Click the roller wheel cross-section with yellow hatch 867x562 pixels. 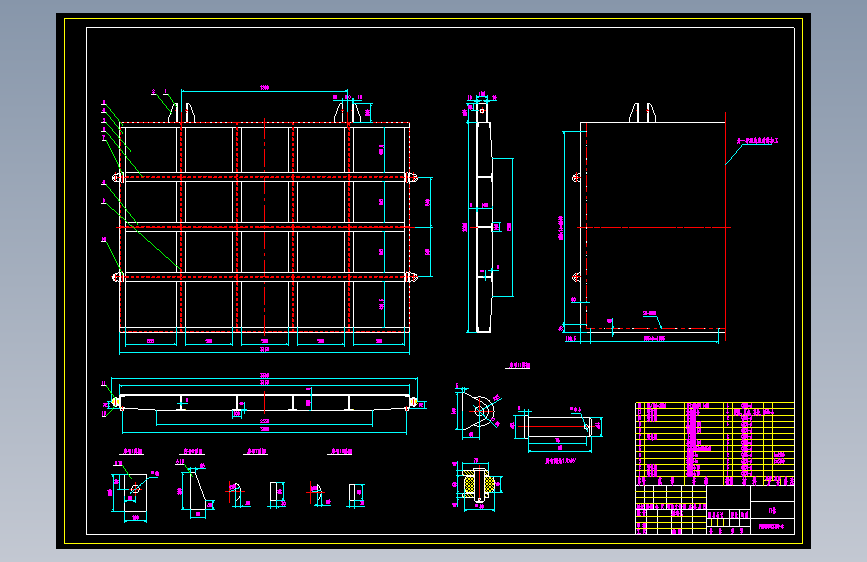[479, 485]
